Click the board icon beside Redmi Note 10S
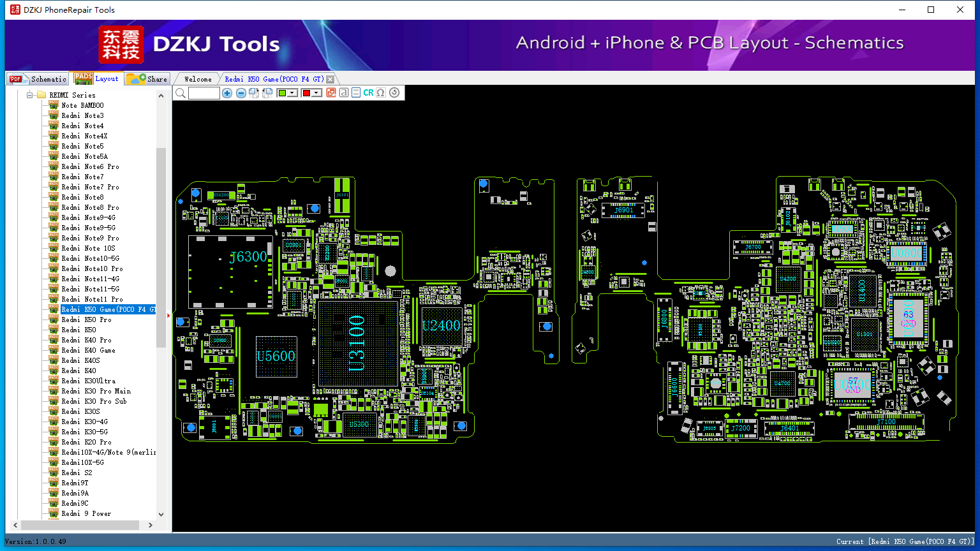This screenshot has height=551, width=980. (x=54, y=248)
